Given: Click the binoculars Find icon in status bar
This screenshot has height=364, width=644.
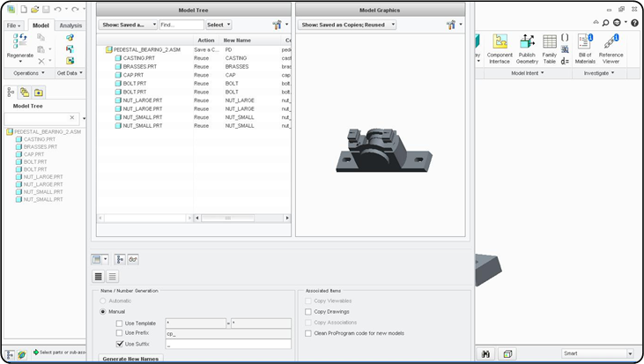Looking at the screenshot, I should (x=485, y=353).
